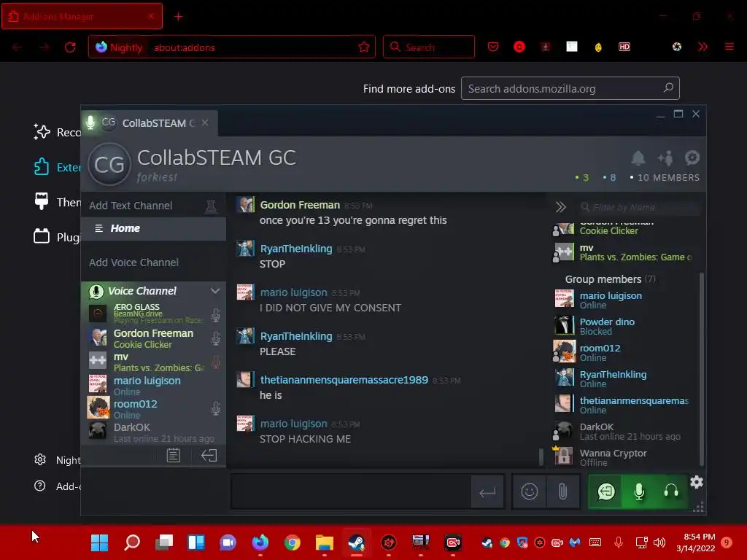The width and height of the screenshot is (747, 560).
Task: Select the CollabSTEAM chat tab
Action: pyautogui.click(x=150, y=122)
